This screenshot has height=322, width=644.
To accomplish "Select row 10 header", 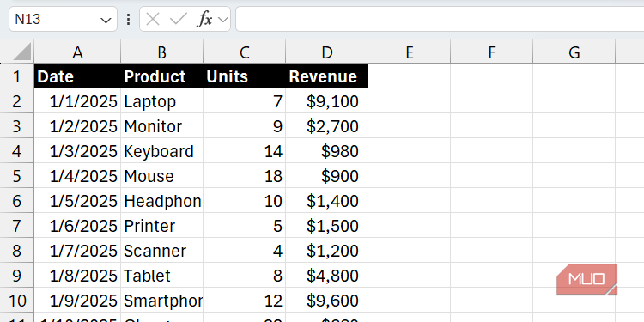I will coord(17,301).
